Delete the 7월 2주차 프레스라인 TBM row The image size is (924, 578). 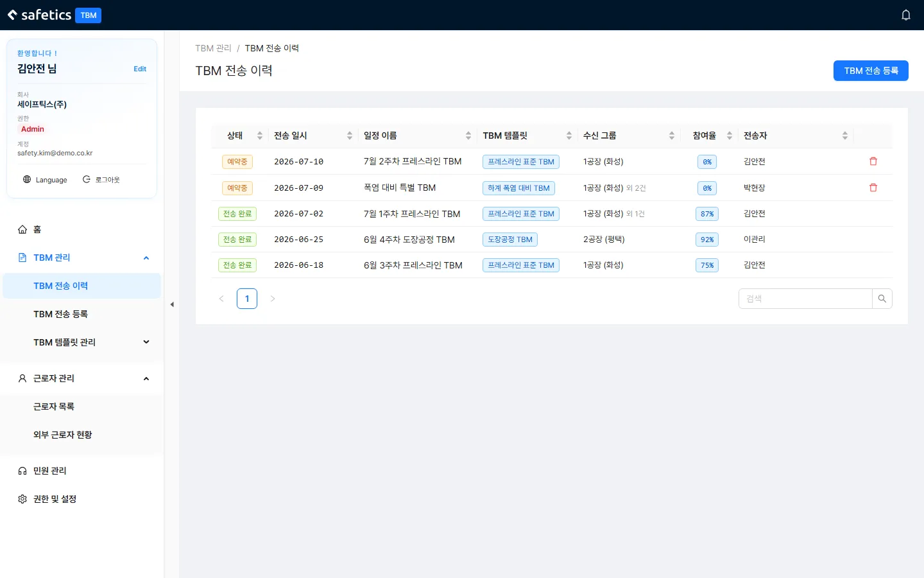point(873,161)
